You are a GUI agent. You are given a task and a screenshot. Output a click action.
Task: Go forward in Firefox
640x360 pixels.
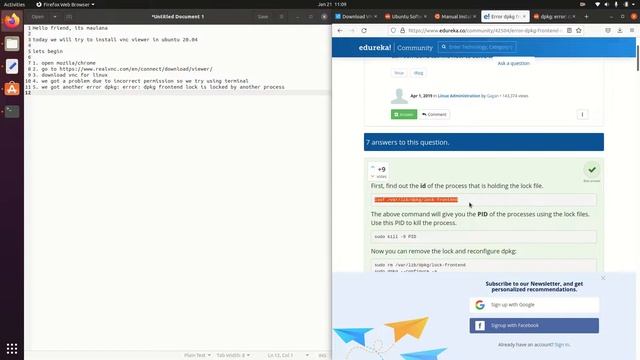352,31
